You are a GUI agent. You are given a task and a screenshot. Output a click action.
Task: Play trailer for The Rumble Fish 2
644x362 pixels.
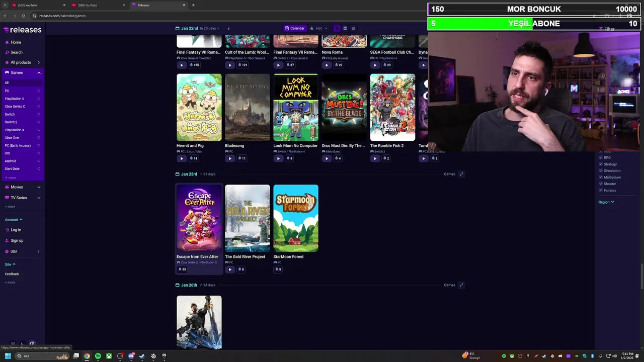tap(375, 158)
